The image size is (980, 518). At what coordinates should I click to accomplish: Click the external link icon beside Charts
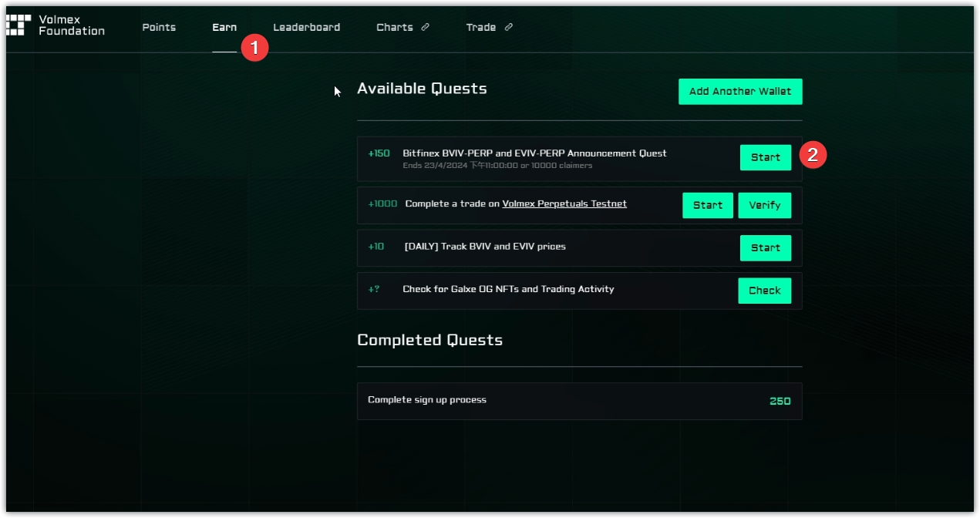click(425, 28)
